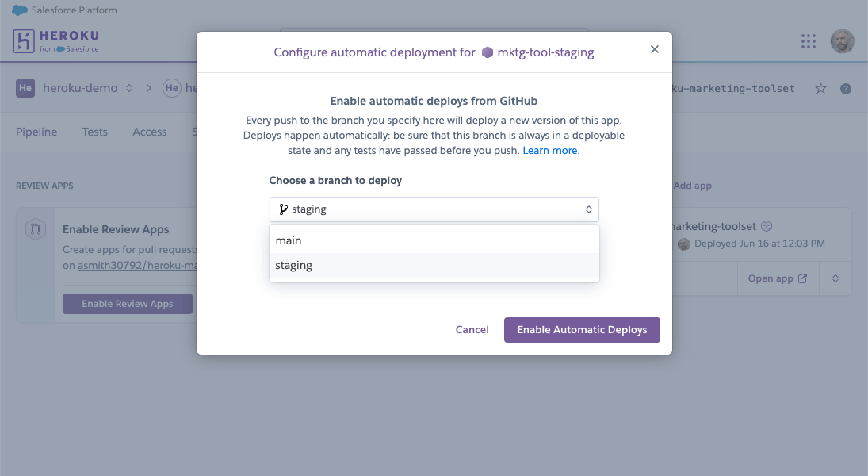Click the git branch icon in the selector

pyautogui.click(x=283, y=209)
